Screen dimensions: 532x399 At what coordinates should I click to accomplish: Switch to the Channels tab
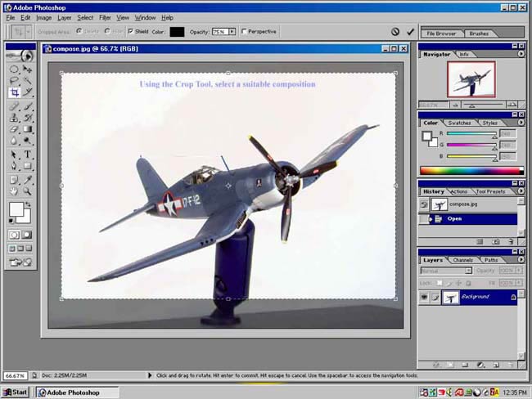tap(462, 260)
